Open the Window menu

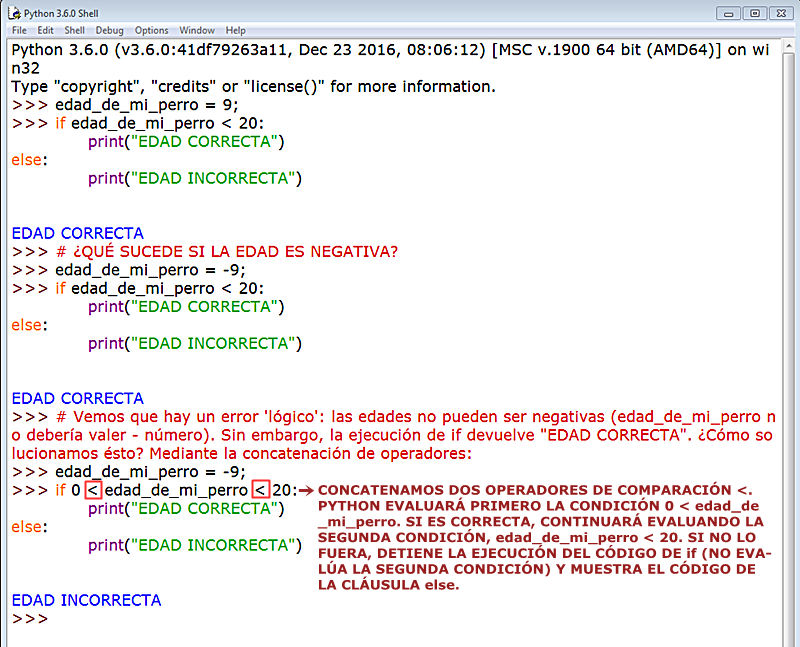click(x=197, y=30)
